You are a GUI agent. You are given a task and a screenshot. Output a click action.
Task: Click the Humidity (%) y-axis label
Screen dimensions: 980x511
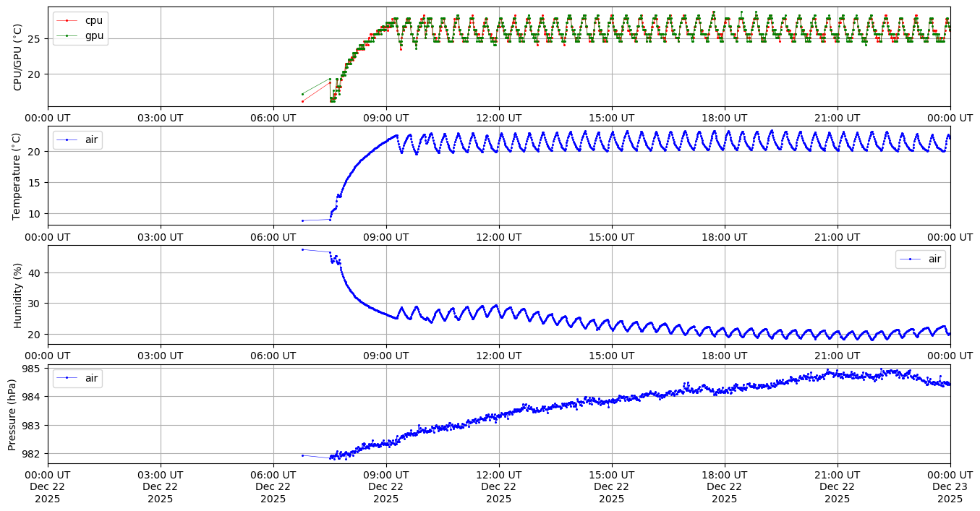tap(18, 295)
